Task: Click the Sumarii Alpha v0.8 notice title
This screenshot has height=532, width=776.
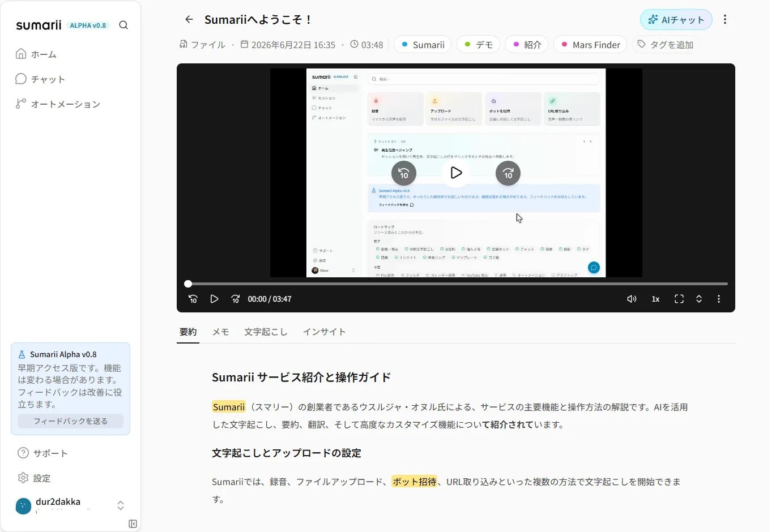Action: click(63, 354)
